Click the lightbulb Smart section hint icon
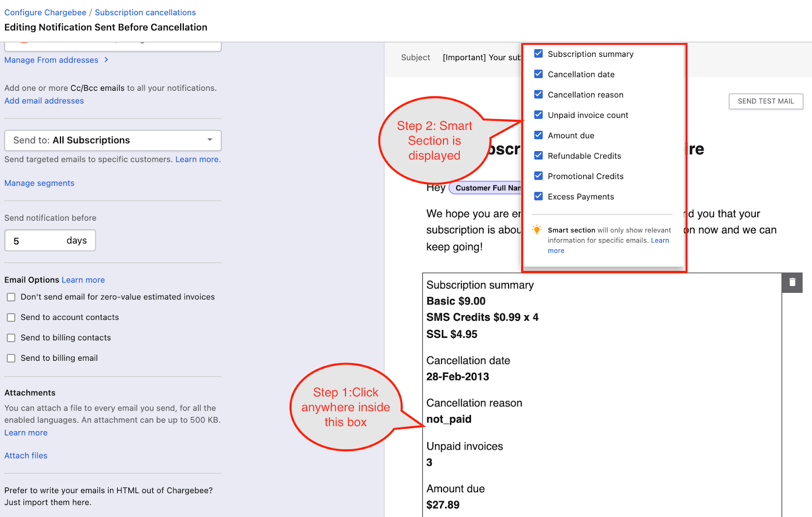The height and width of the screenshot is (517, 812). 536,230
